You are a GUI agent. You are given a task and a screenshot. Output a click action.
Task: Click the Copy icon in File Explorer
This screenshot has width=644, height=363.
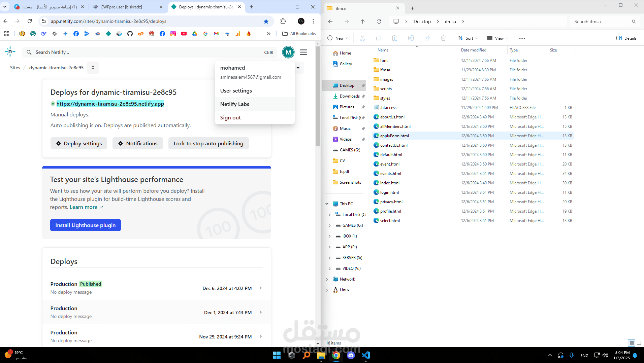pos(379,38)
